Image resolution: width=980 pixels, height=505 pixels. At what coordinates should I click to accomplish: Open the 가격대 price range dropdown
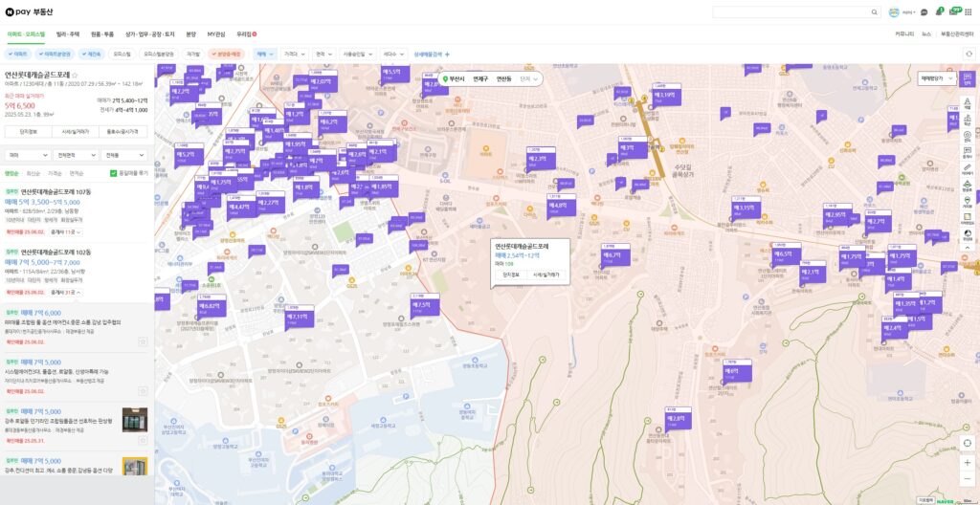coord(294,55)
